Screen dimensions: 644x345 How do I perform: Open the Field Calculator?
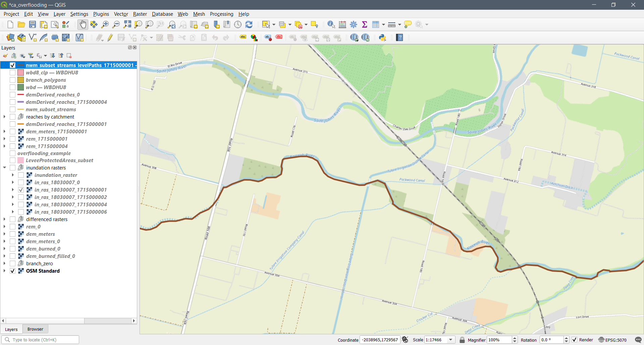[342, 24]
